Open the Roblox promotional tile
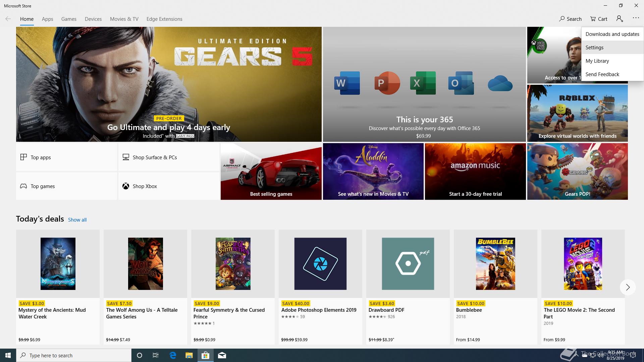The image size is (644, 362). pos(577,113)
